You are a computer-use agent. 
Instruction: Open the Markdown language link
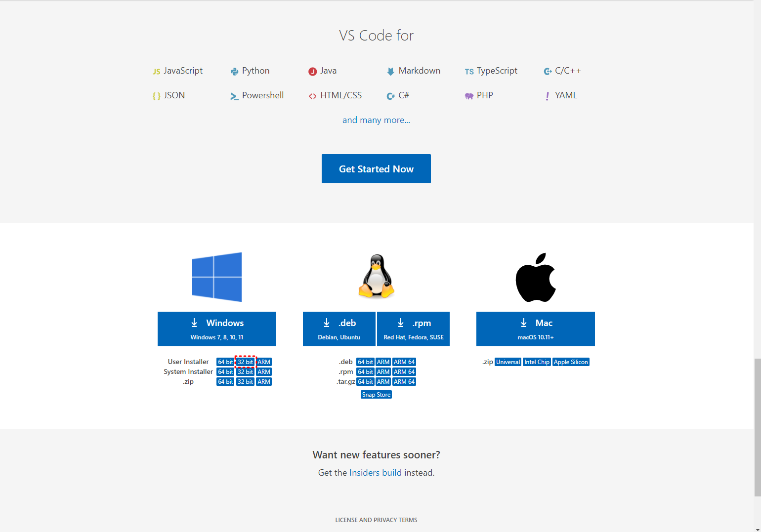pyautogui.click(x=420, y=71)
